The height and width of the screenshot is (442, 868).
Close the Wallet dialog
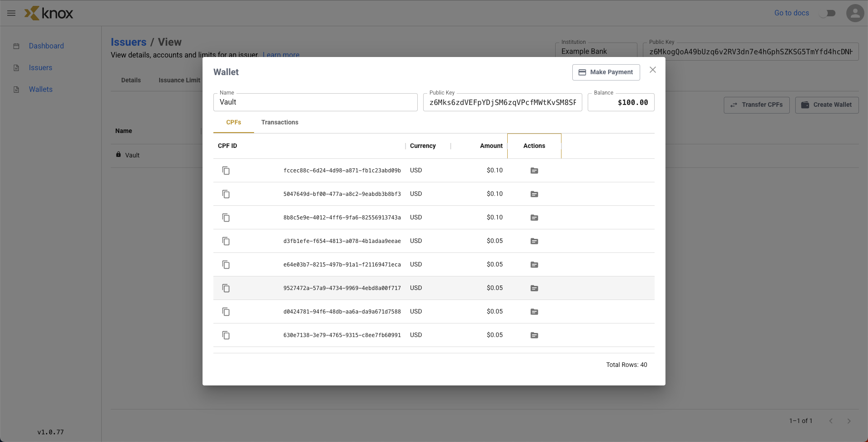[653, 70]
